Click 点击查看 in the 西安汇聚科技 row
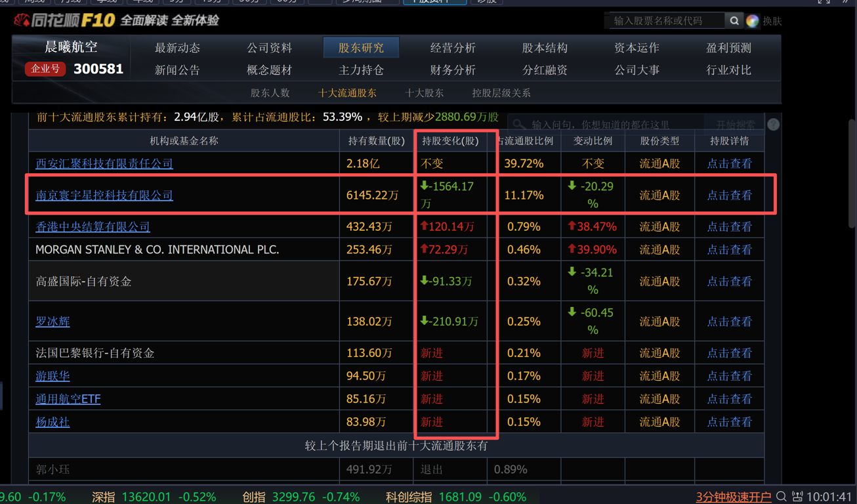This screenshot has width=857, height=504. [729, 163]
